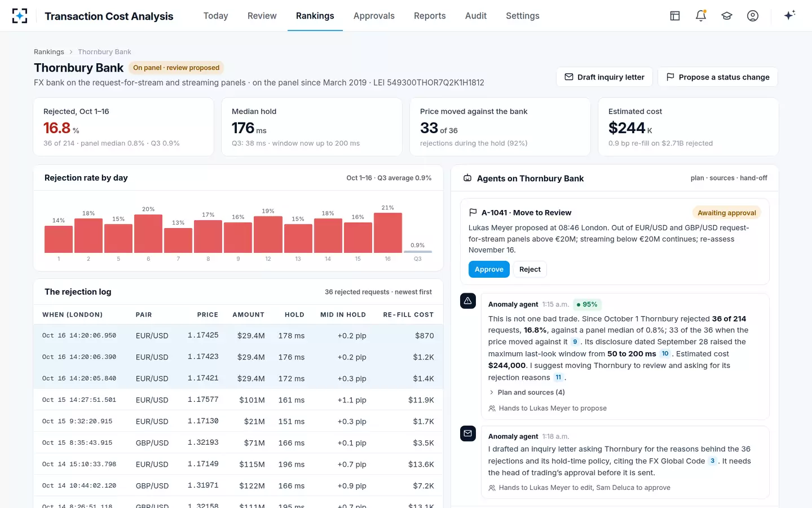Open citation marker 10 in anomaly message

(x=665, y=354)
